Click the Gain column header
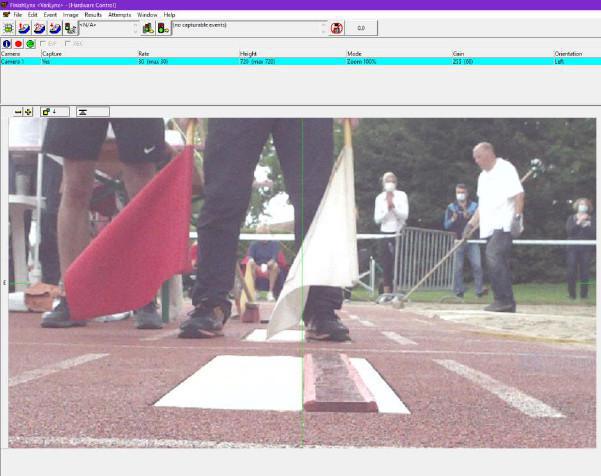601x476 pixels. 502,54
